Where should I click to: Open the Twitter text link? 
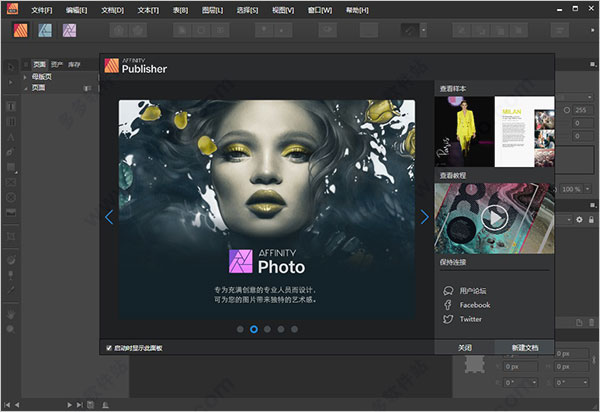[x=471, y=319]
